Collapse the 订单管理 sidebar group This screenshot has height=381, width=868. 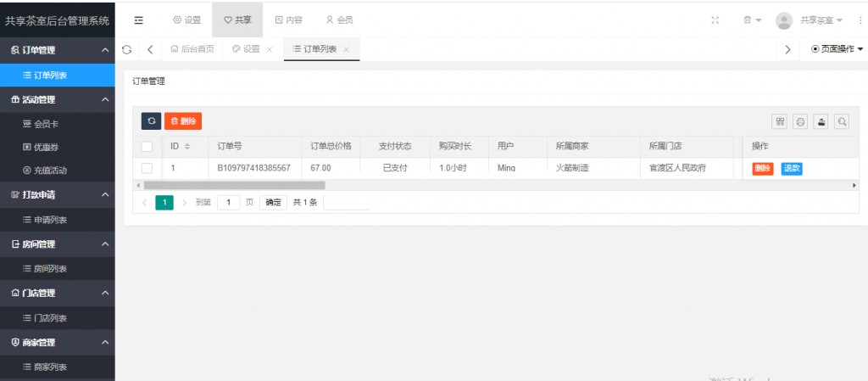(x=58, y=50)
